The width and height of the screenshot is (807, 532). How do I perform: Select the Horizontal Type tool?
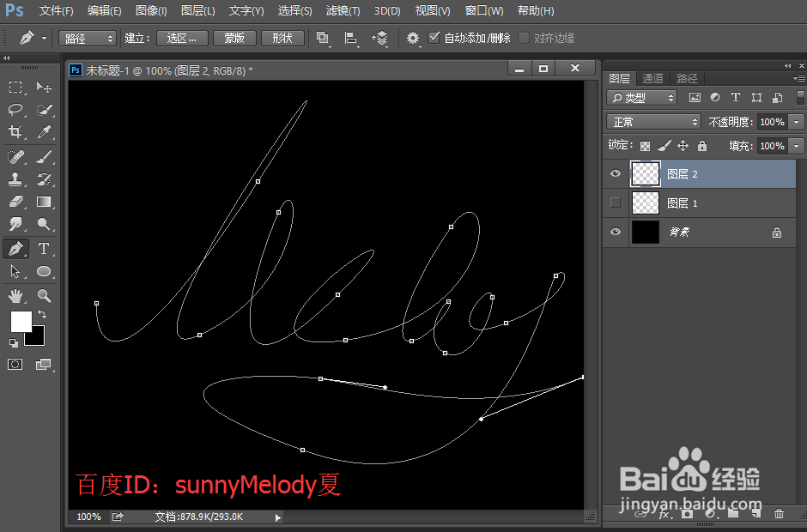[44, 249]
